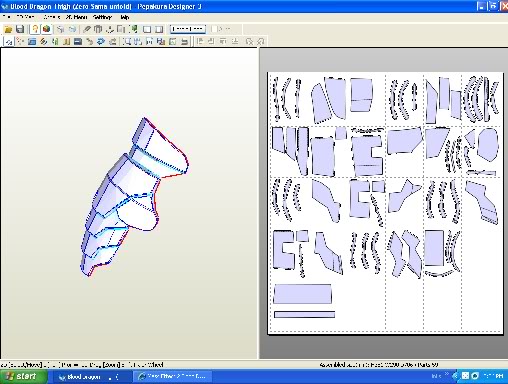The image size is (508, 384).
Task: Click the blue-and-orange squares icon
Action: 161,42
